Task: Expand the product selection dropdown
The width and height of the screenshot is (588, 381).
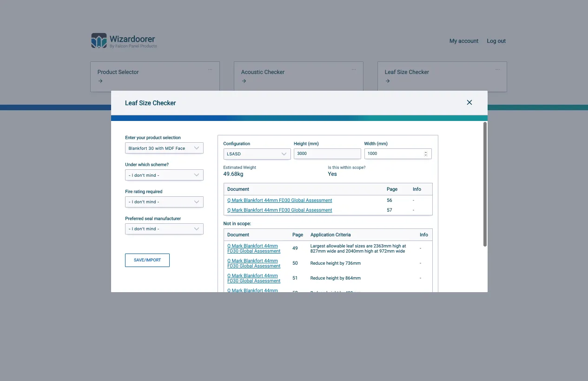Action: [x=164, y=148]
